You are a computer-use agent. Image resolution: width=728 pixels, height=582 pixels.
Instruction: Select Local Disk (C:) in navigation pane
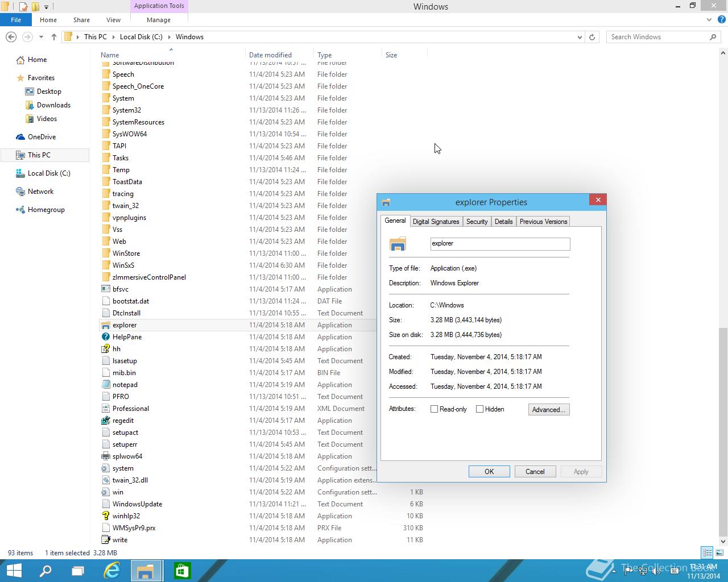coord(49,173)
